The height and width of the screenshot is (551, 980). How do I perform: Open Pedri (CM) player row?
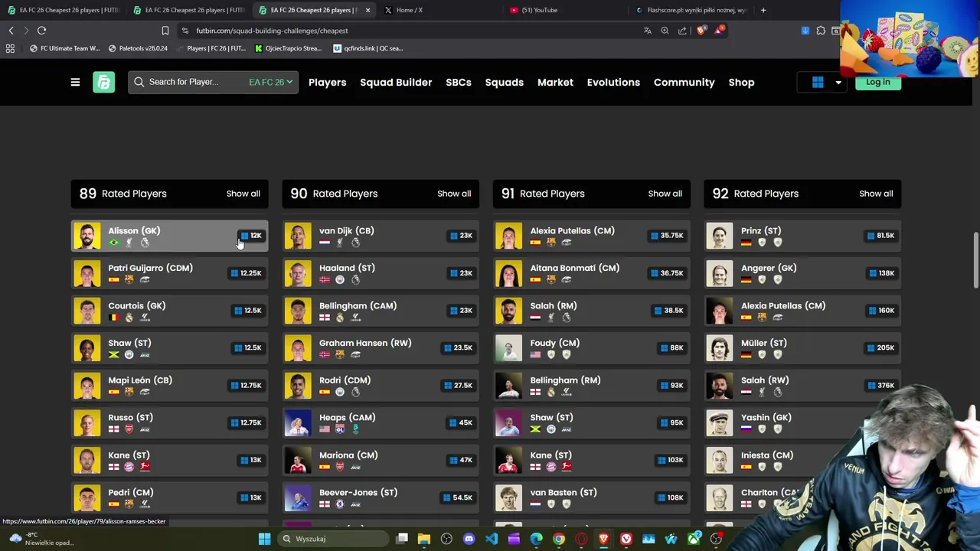click(169, 497)
